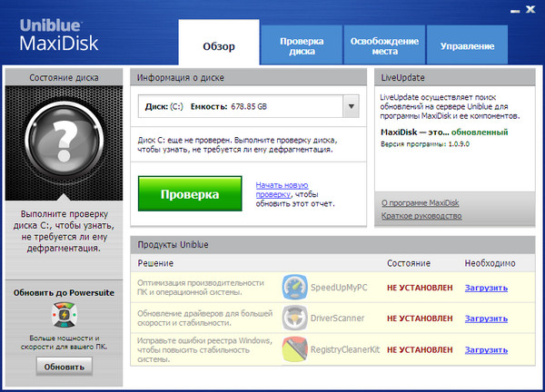
Task: Click Загрузить link for RegistryCleanerKit
Action: tap(486, 349)
